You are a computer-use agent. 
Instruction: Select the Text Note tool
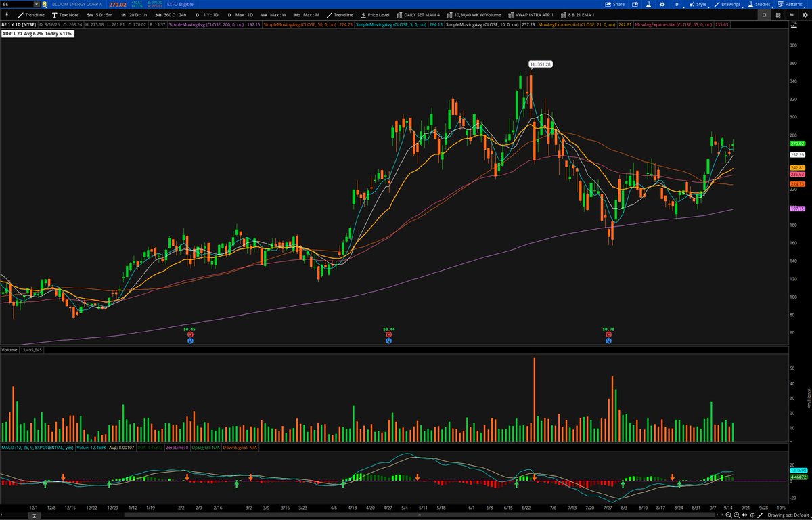[66, 14]
